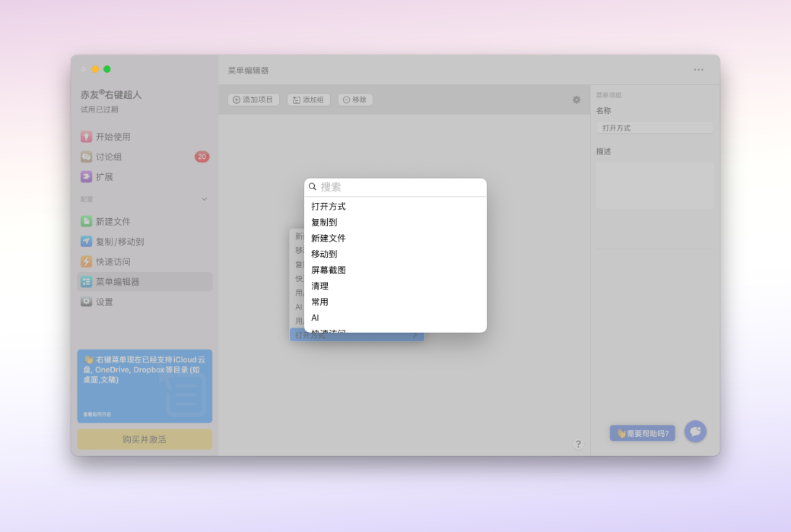Open the gear settings icon in toolbar

coord(576,100)
